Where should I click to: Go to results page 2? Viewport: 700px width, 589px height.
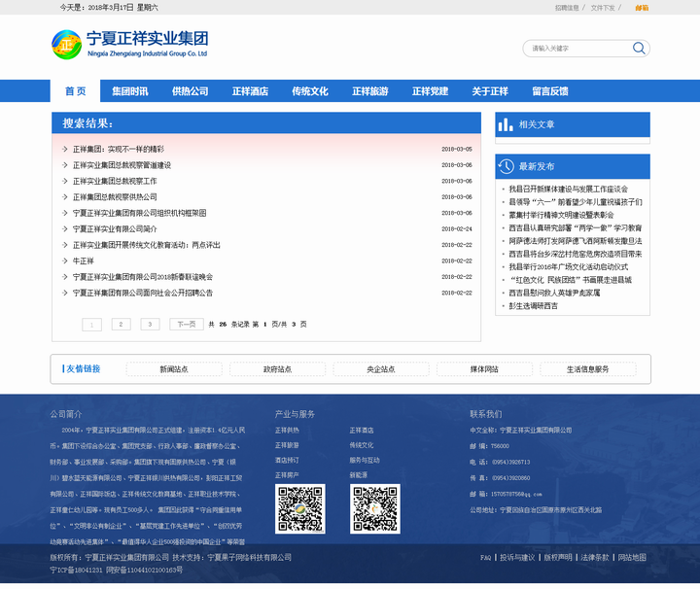pos(121,325)
